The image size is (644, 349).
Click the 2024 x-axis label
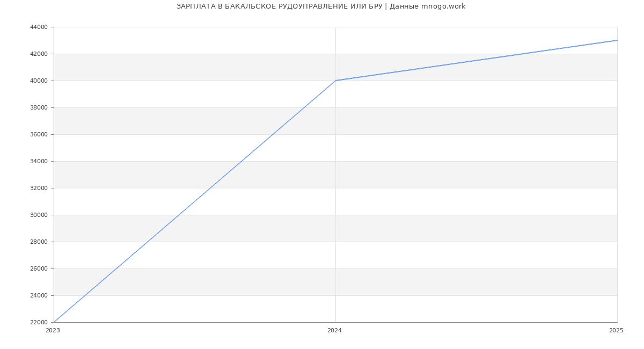334,331
